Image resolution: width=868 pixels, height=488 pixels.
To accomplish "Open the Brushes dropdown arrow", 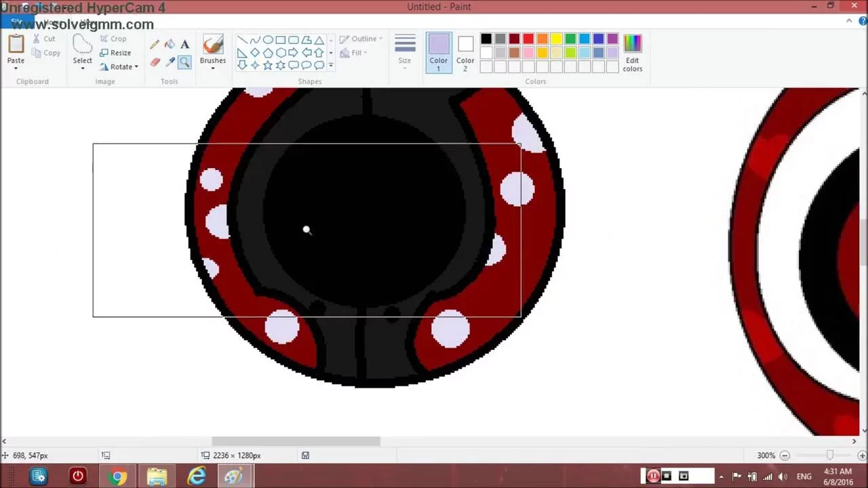I will 213,68.
